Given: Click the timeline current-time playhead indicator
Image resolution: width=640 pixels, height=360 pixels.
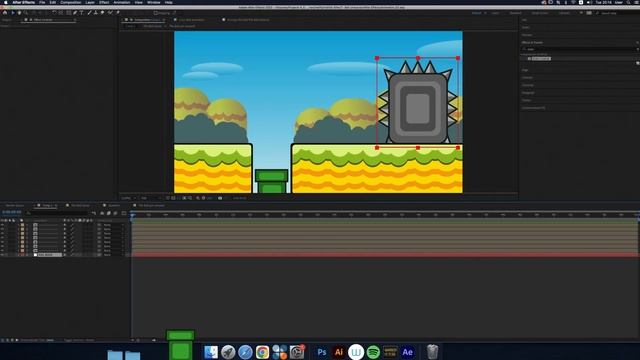Looking at the screenshot, I should 132,215.
